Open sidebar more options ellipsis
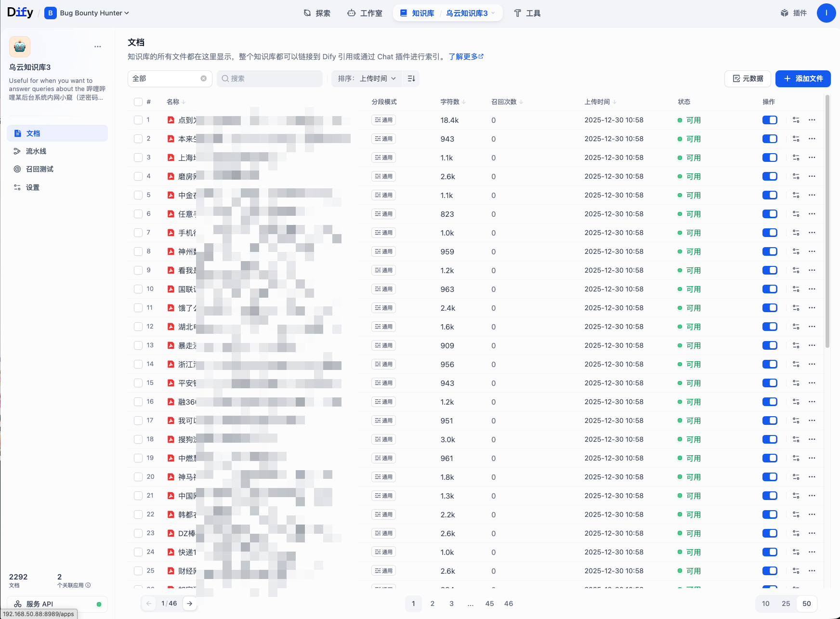Screen dimensions: 840x619 98,47
